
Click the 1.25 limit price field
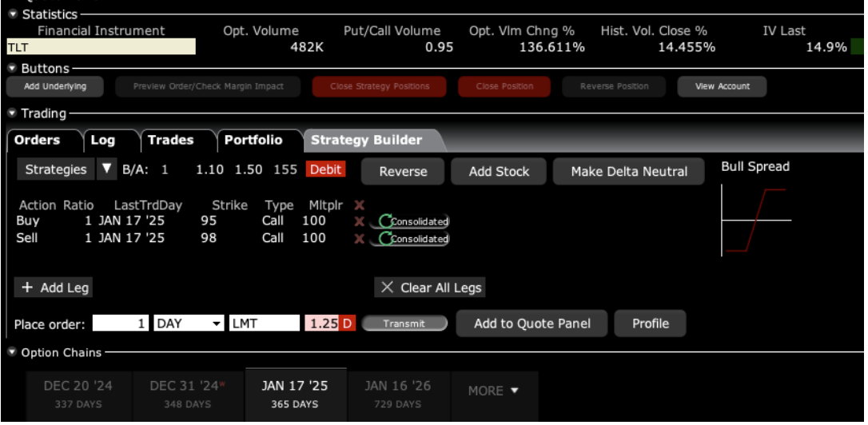323,324
